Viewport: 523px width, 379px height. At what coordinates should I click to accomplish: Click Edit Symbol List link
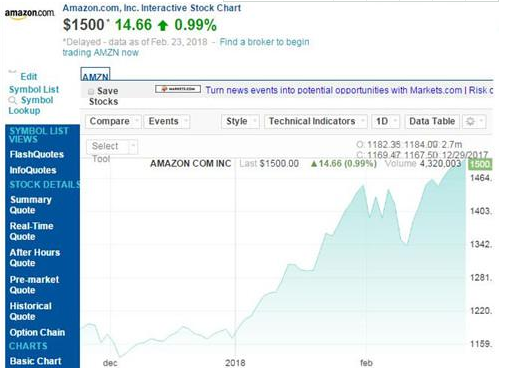point(34,83)
